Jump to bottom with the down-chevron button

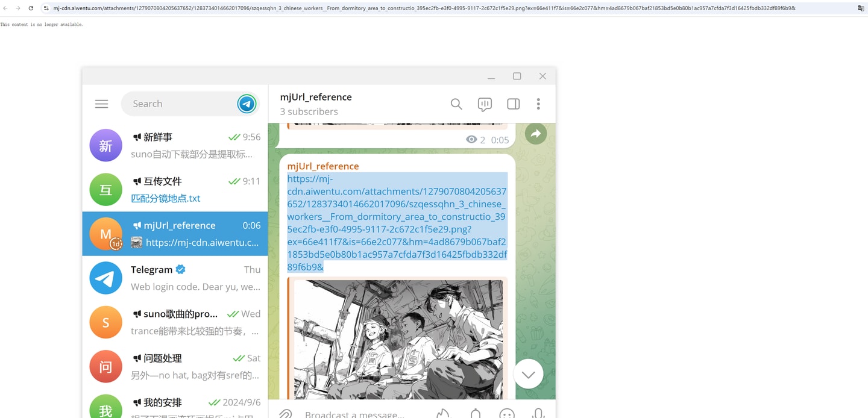pyautogui.click(x=528, y=375)
